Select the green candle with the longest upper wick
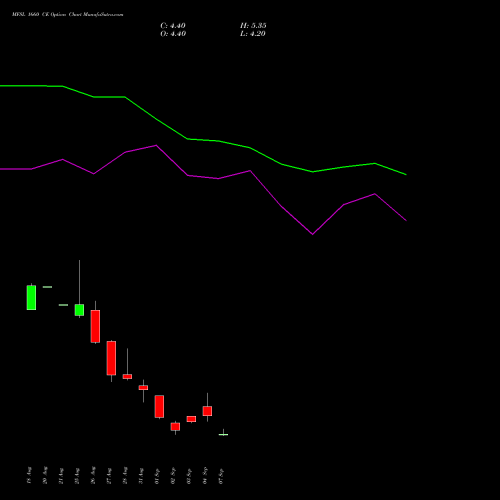This screenshot has width=500, height=500. 79,310
